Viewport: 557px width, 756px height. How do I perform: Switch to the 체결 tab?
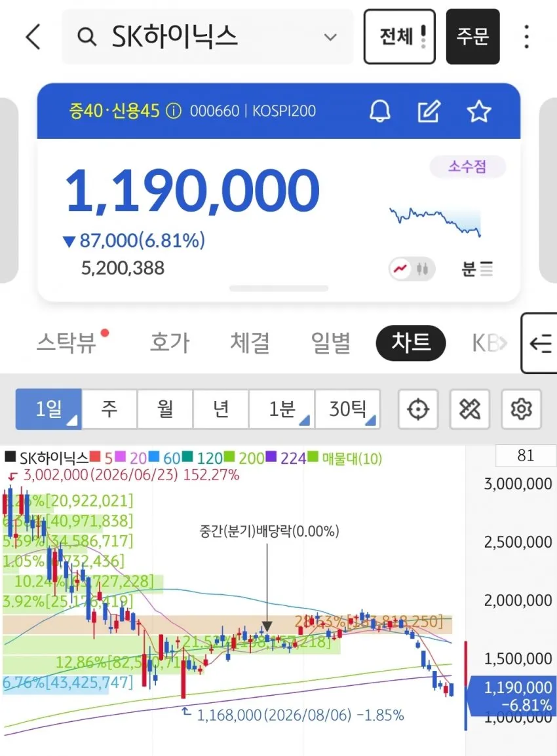coord(250,343)
